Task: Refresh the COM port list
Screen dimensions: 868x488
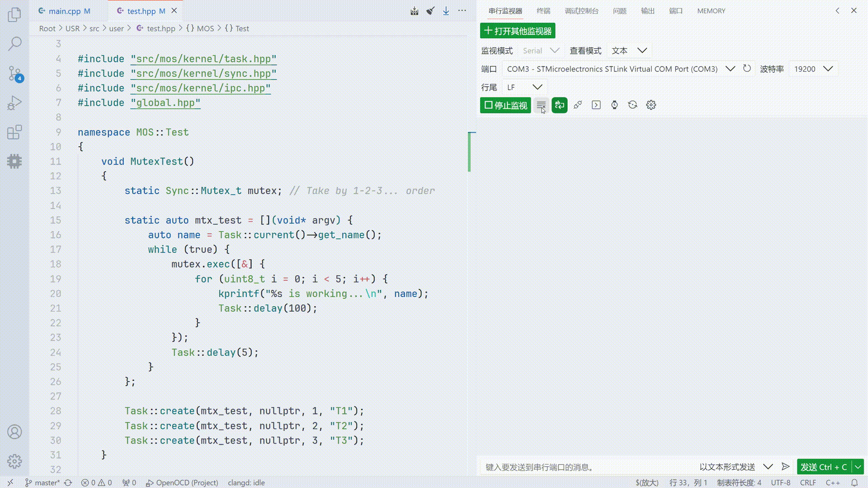Action: pyautogui.click(x=747, y=69)
